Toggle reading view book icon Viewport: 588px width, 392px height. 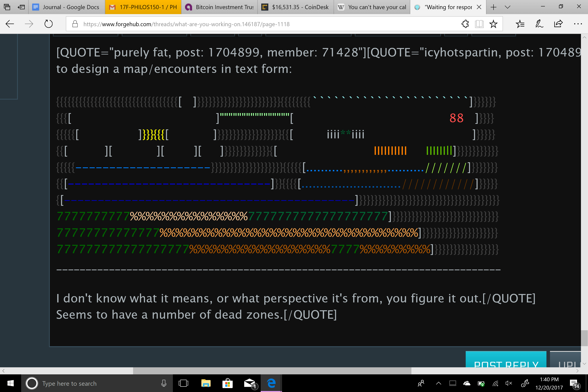(x=479, y=24)
